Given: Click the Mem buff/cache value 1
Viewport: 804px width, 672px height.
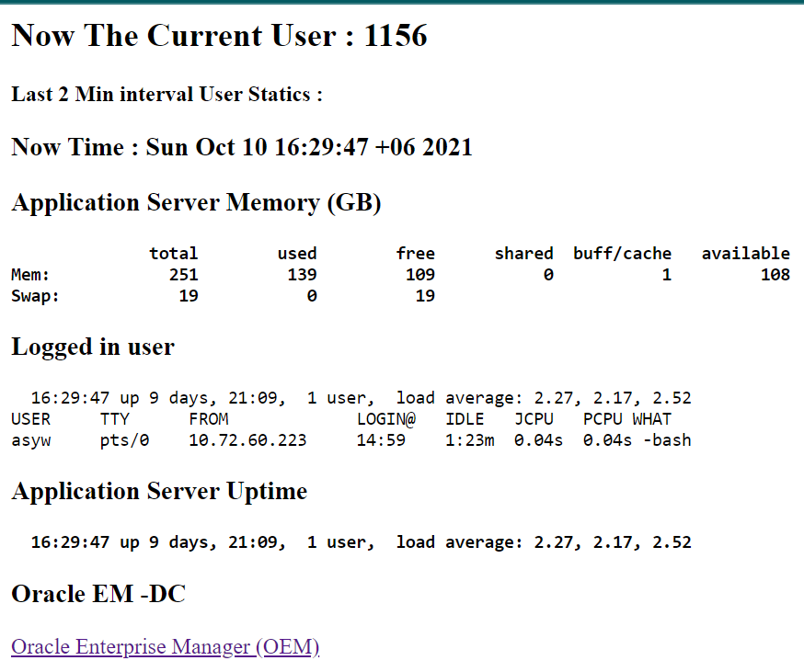Looking at the screenshot, I should [666, 275].
